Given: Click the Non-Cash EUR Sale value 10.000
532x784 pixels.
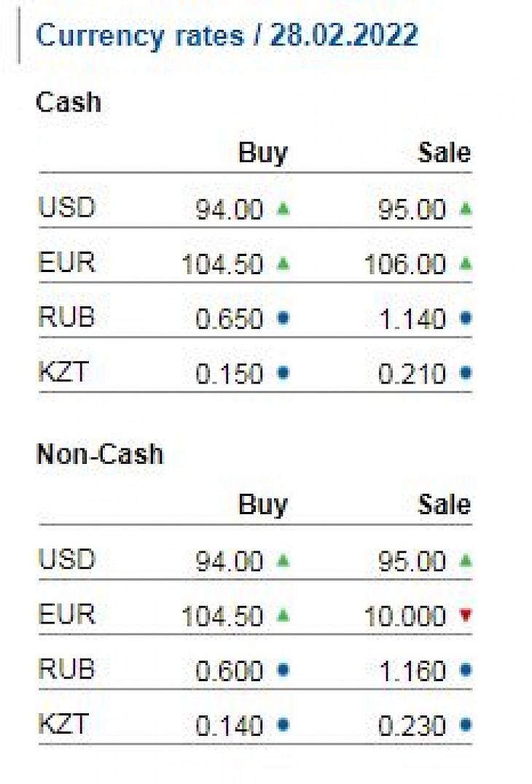Looking at the screenshot, I should pos(405,616).
